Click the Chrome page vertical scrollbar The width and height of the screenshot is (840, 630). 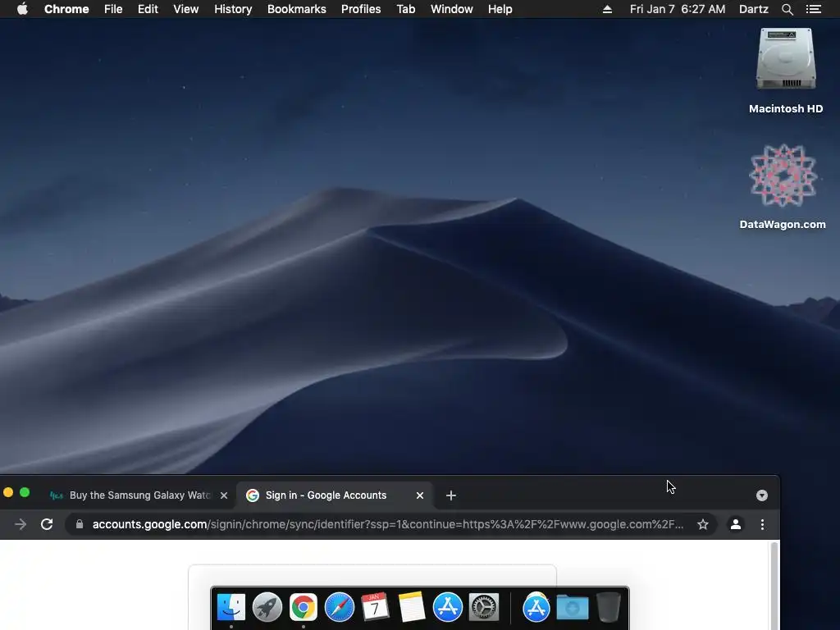[x=774, y=585]
